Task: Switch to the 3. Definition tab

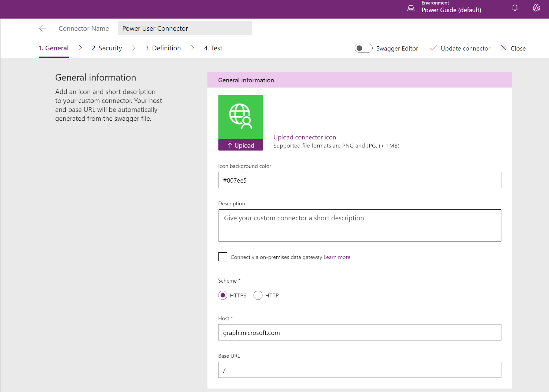Action: (163, 48)
